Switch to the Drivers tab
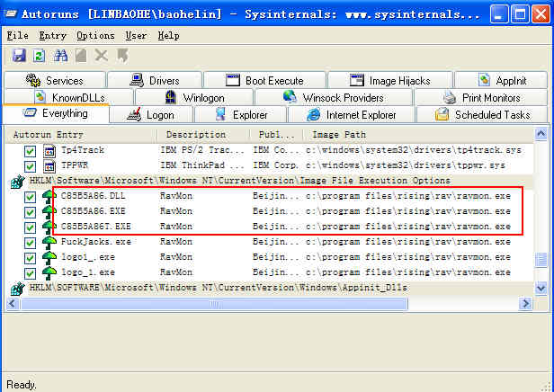 point(155,80)
